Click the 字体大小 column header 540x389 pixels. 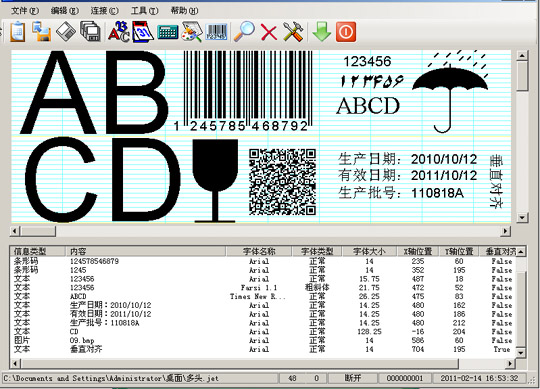(x=369, y=251)
